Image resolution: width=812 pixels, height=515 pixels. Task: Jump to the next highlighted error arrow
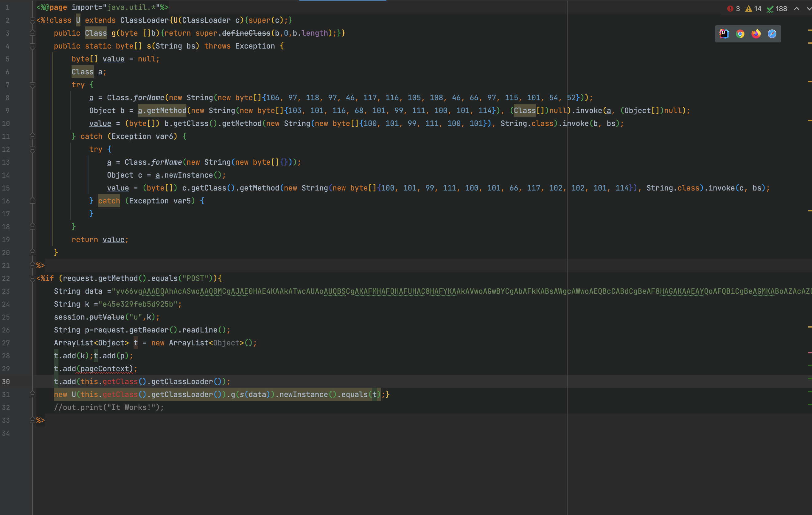point(809,9)
